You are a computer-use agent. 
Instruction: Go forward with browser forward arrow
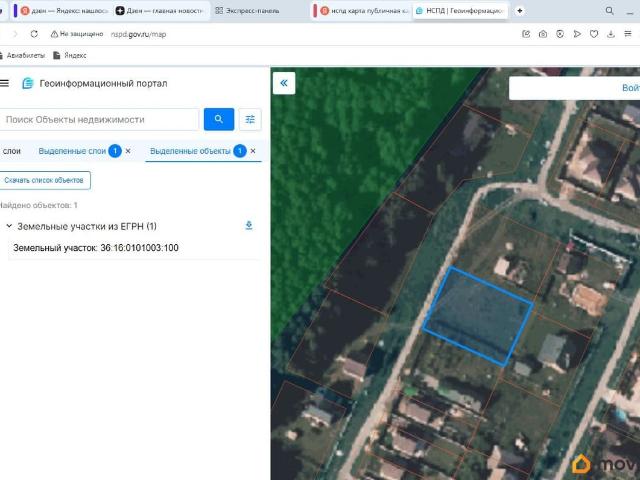tap(16, 34)
